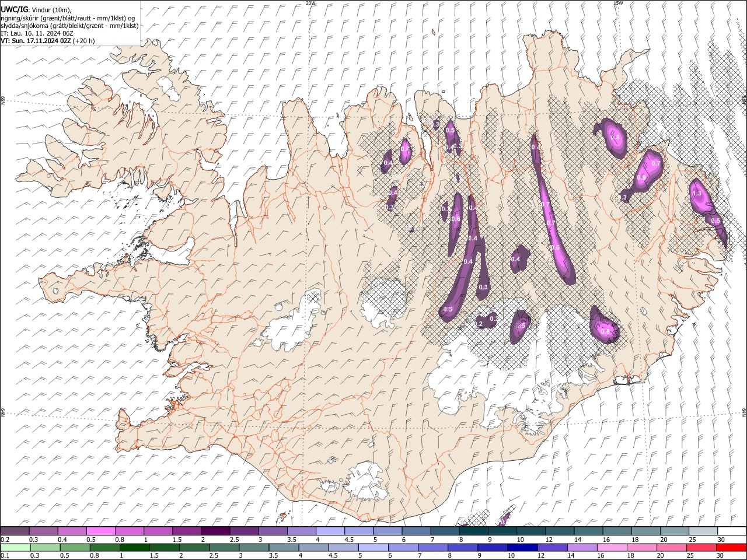Click the upper legend swatch between 3.5 and 4
The height and width of the screenshot is (560, 747).
(x=302, y=531)
